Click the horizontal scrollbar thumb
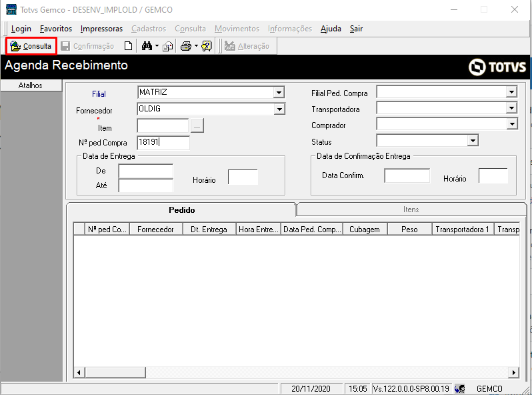The height and width of the screenshot is (395, 532). [115, 372]
